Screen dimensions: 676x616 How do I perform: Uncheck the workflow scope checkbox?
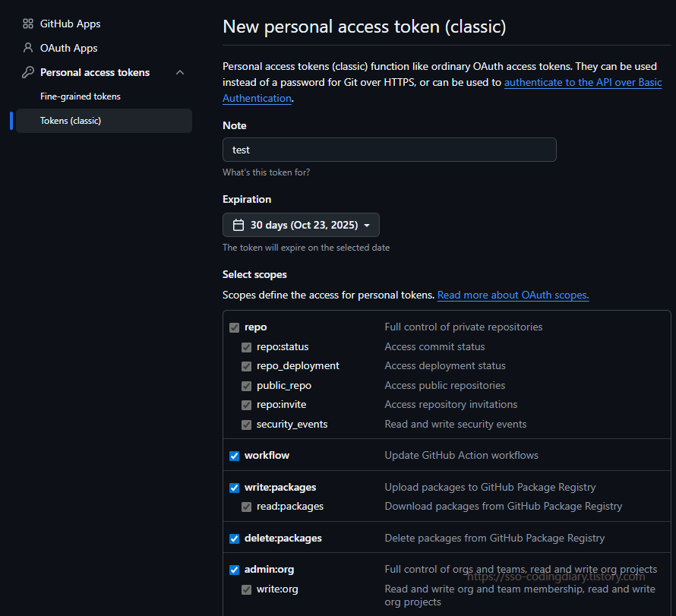click(x=234, y=456)
